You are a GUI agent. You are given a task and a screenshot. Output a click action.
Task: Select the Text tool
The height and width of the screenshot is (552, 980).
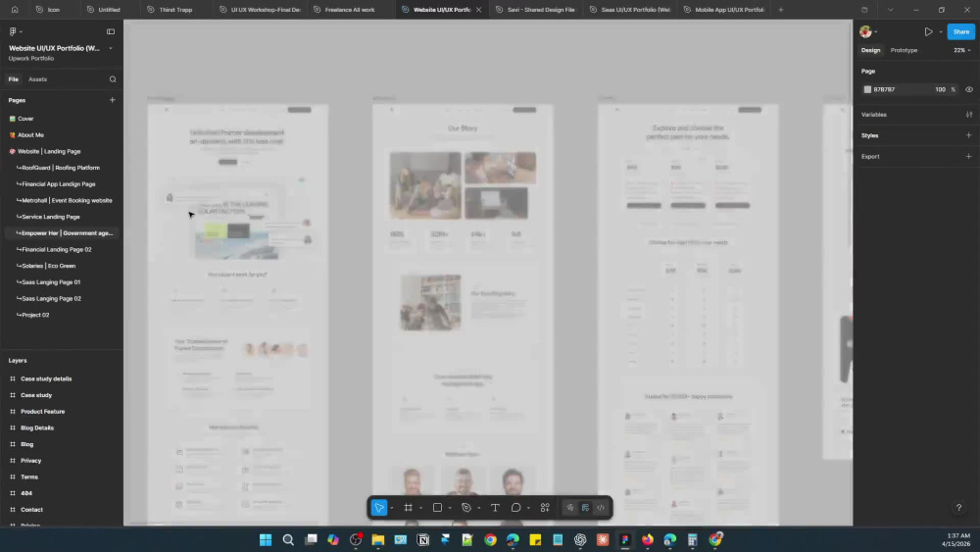point(495,508)
